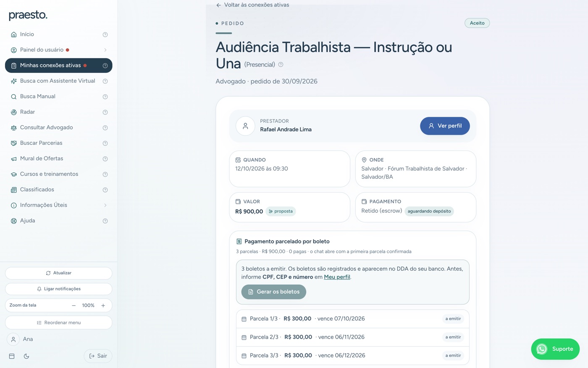
Task: Click the help icon next to Ajuda
Action: [x=105, y=221]
